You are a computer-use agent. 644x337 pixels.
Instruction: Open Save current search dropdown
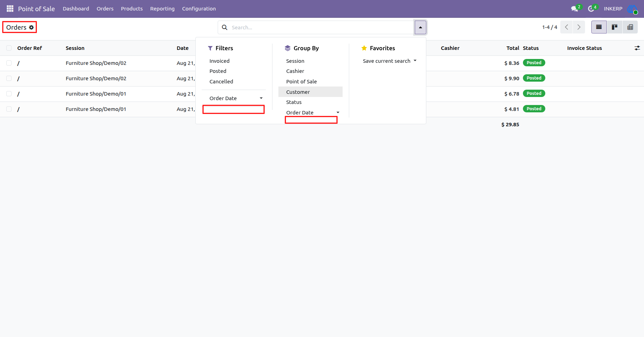(x=390, y=61)
